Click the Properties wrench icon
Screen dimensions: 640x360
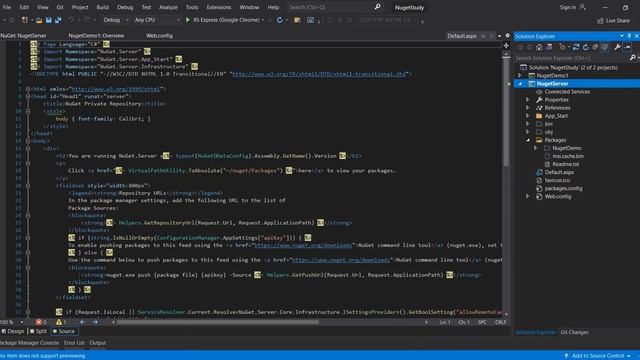point(618,47)
